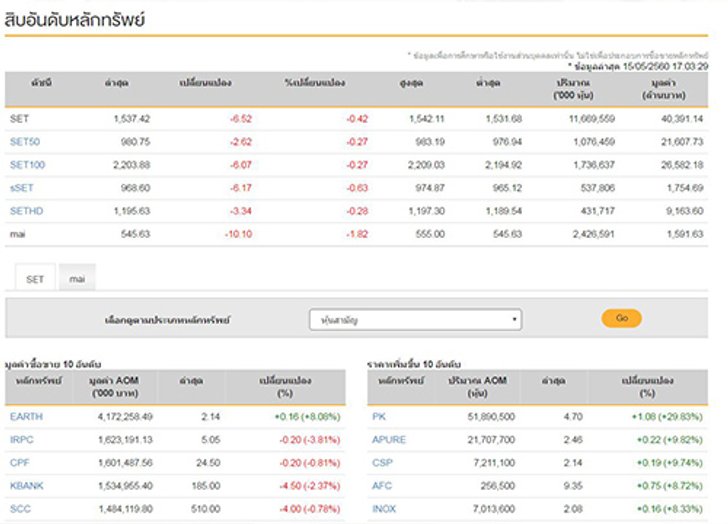Open the SETHD index link
The width and height of the screenshot is (728, 524).
[26, 211]
